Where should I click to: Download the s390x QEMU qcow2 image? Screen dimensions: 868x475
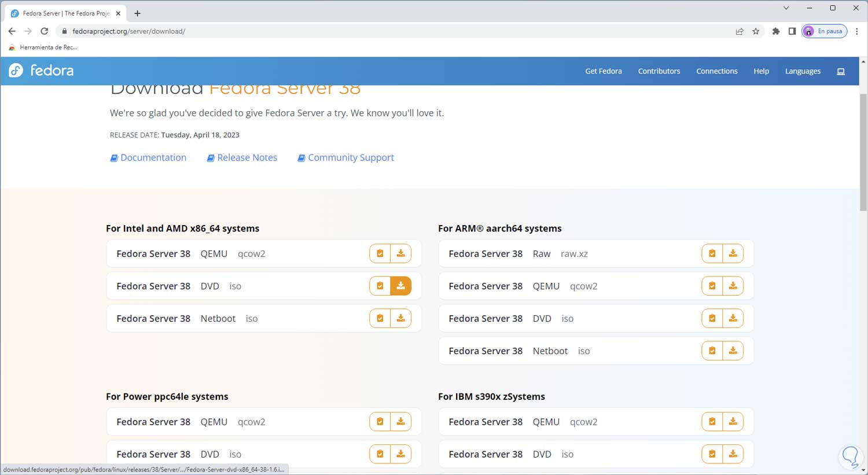pos(733,422)
